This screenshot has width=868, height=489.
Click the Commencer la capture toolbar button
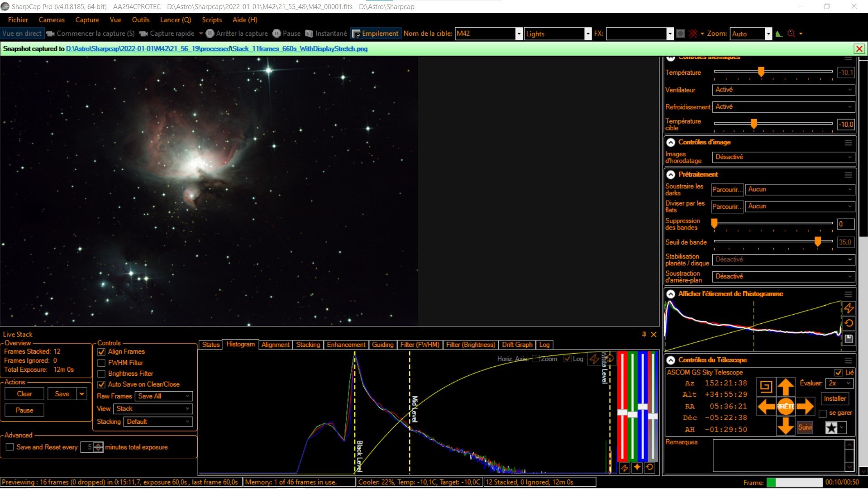91,34
